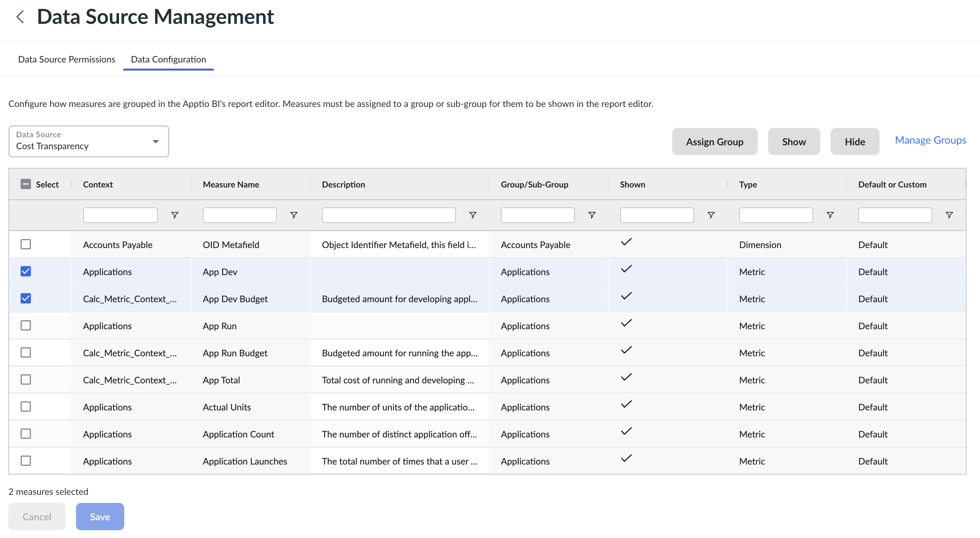This screenshot has height=538, width=980.
Task: Click the Group/Sub-Group column filter icon
Action: 592,215
